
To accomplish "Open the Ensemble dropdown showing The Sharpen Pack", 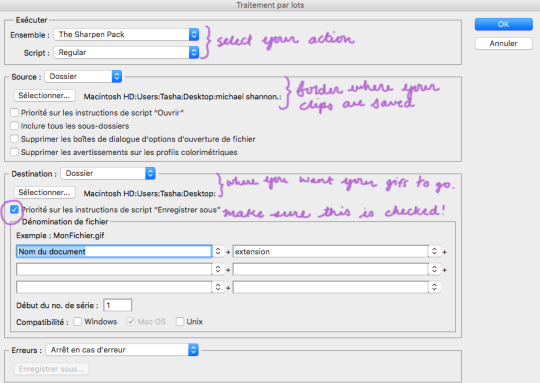I will coord(126,34).
